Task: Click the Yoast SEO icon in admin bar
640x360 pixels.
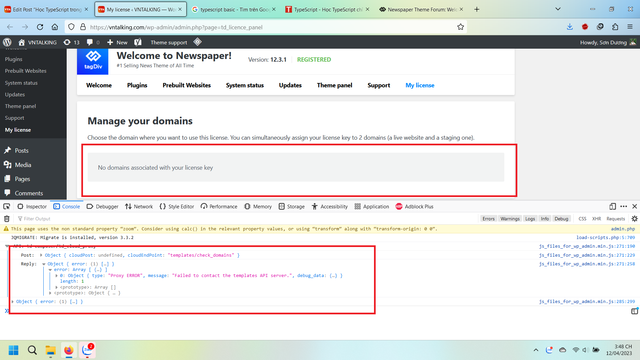Action: point(138,42)
